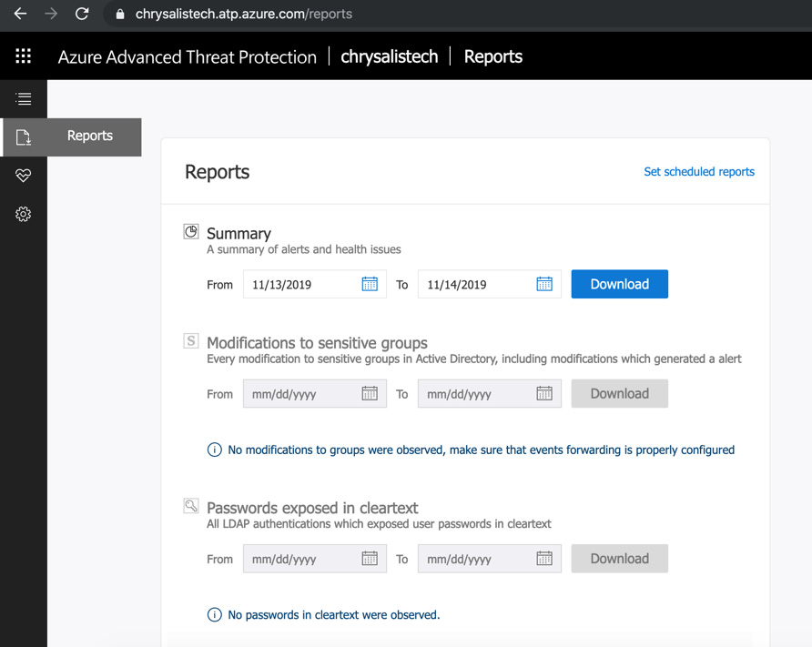812x647 pixels.
Task: Open calendar for sensitive groups To date
Action: 544,394
